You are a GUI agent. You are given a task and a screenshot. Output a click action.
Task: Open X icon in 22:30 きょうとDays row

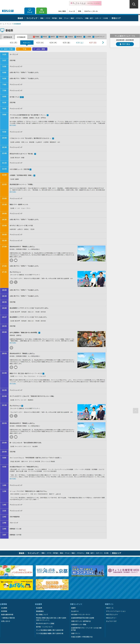[16, 416]
